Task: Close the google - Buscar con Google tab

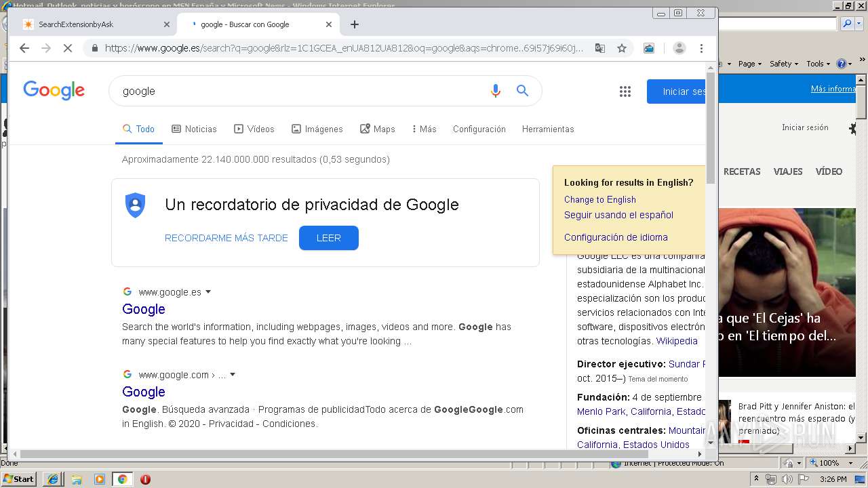Action: pyautogui.click(x=329, y=24)
